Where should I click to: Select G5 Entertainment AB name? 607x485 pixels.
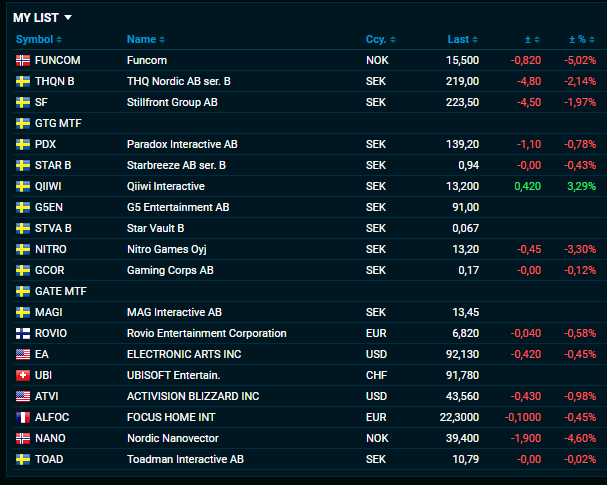pyautogui.click(x=178, y=207)
